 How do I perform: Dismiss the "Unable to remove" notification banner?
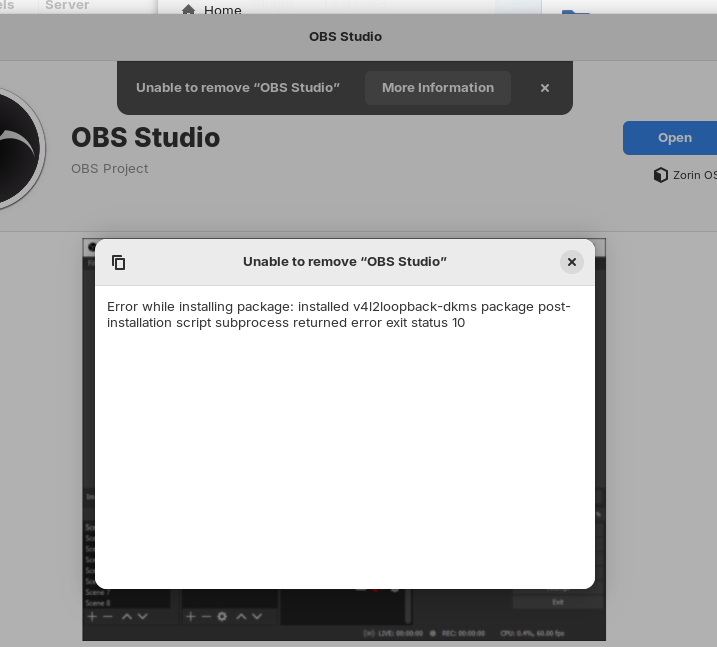click(545, 88)
